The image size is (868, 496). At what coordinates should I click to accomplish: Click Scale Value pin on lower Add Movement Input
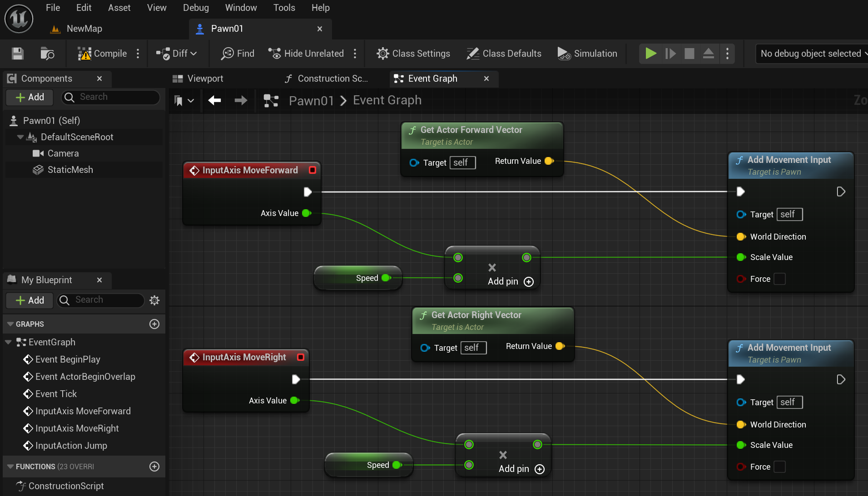point(741,445)
